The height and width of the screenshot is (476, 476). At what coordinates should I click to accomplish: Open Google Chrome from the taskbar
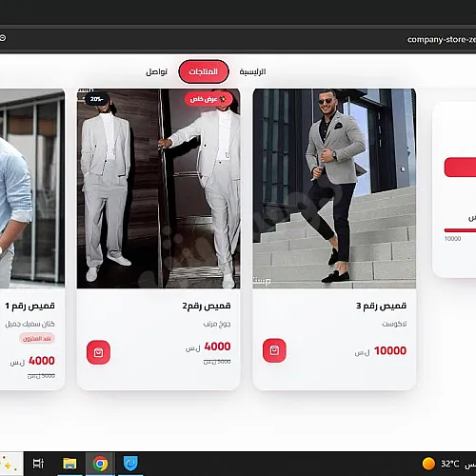coord(100,464)
